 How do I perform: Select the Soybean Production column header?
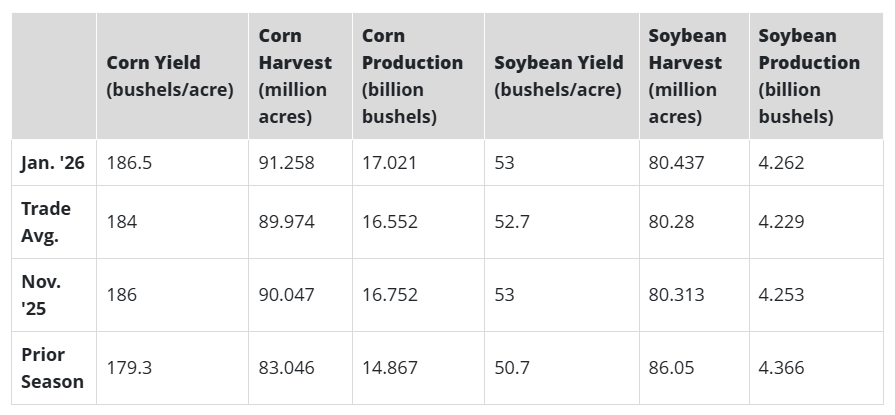pos(808,76)
